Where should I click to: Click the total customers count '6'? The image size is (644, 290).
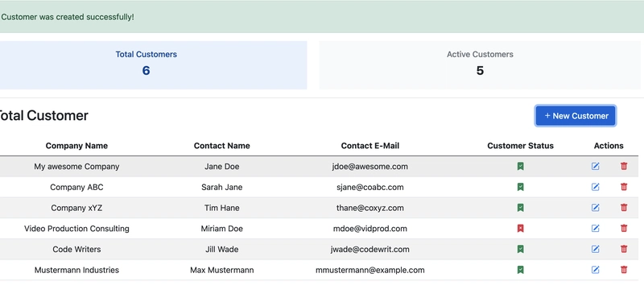(x=146, y=71)
